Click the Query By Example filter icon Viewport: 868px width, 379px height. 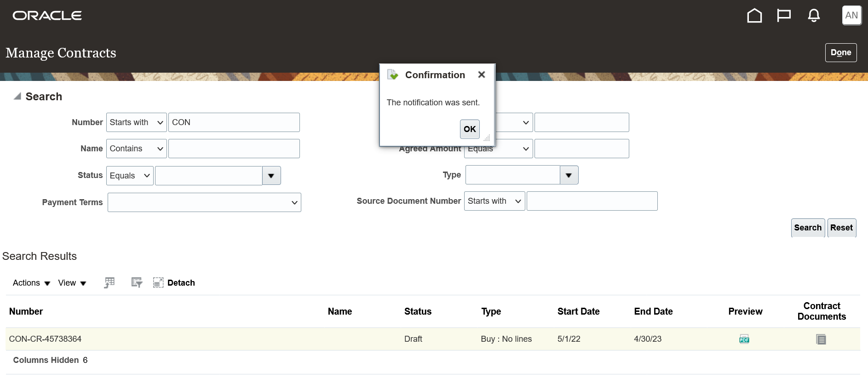click(x=137, y=283)
